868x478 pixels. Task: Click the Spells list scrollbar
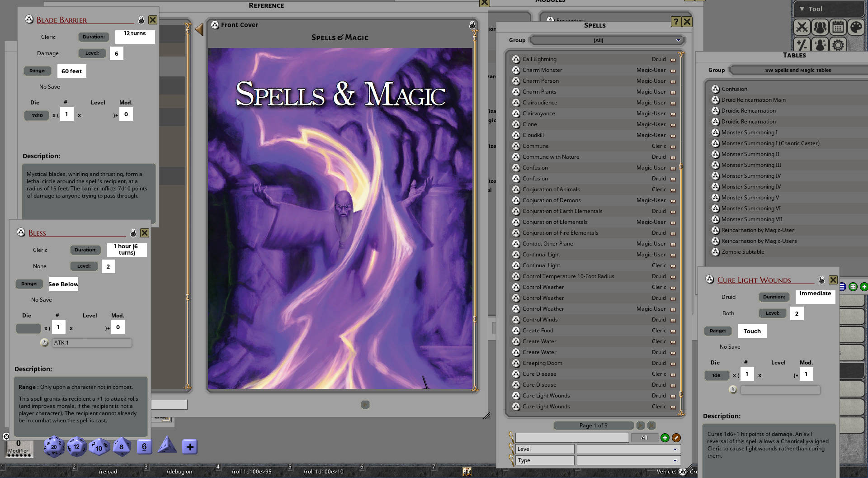click(x=681, y=233)
